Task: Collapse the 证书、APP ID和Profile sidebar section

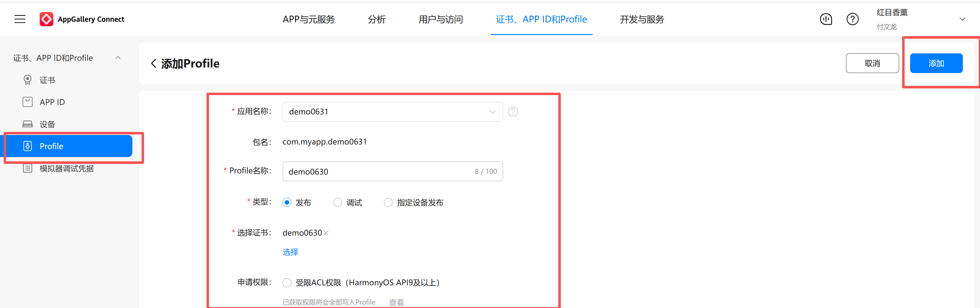Action: coord(118,58)
